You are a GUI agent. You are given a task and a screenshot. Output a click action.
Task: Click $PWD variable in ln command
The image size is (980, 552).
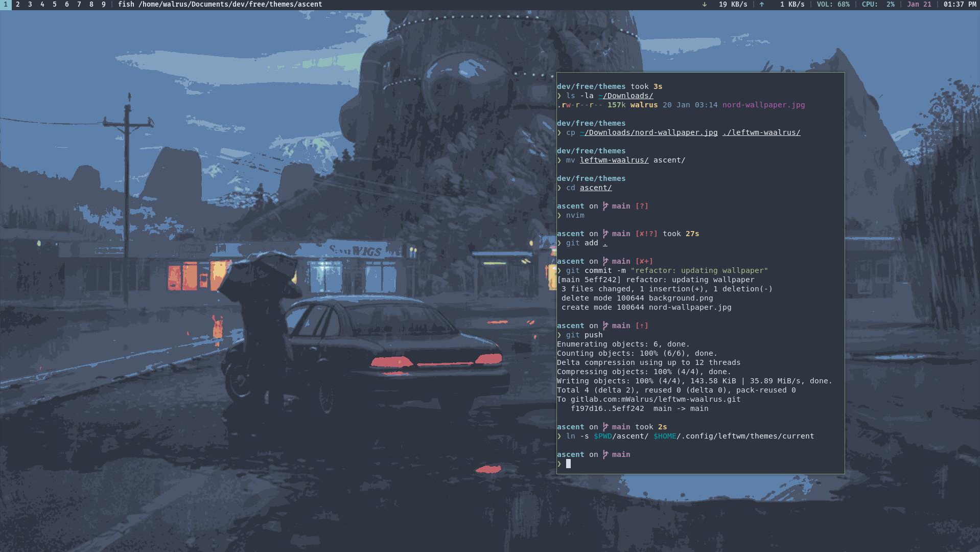pos(602,436)
